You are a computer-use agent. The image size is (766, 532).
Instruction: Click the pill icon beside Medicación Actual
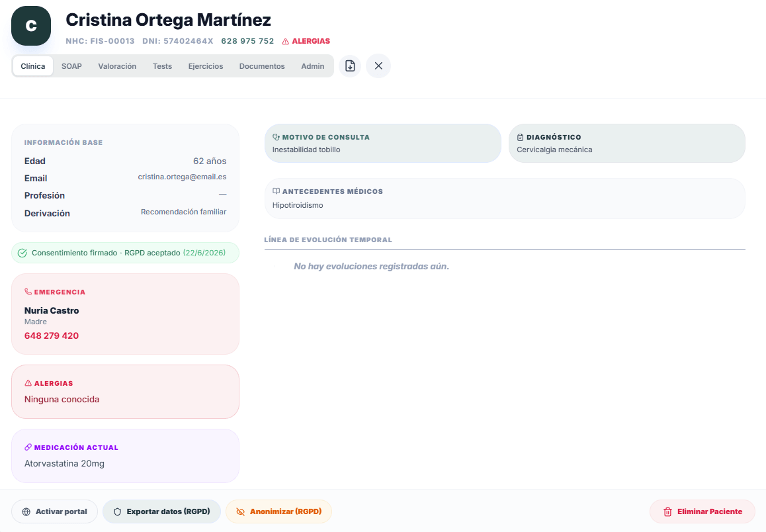click(x=28, y=447)
